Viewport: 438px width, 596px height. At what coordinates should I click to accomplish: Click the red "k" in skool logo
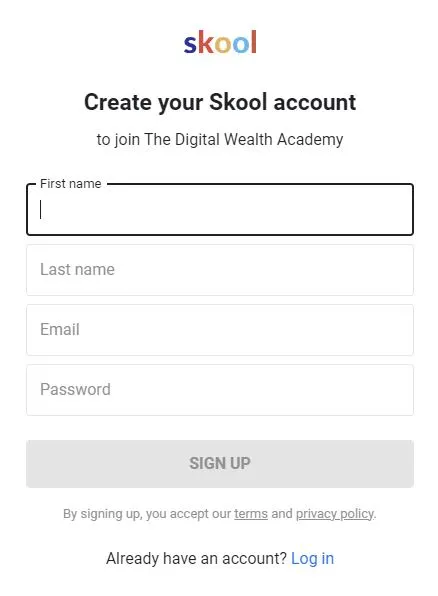click(x=205, y=42)
